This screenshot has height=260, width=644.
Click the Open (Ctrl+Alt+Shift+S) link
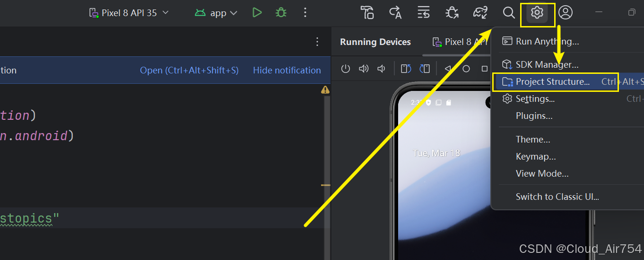coord(189,71)
